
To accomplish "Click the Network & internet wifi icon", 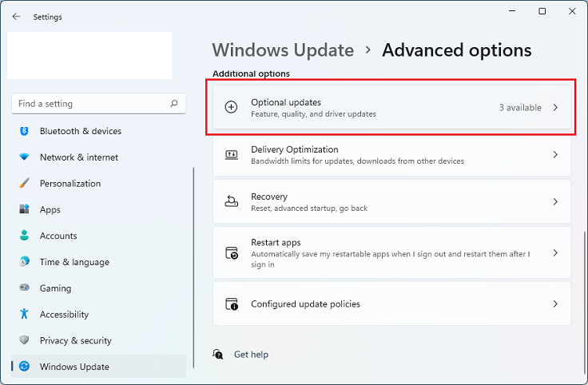I will click(x=24, y=157).
